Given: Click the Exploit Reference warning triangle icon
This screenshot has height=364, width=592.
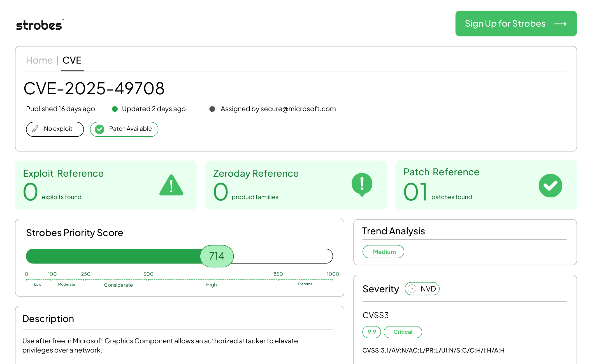Looking at the screenshot, I should tap(172, 185).
